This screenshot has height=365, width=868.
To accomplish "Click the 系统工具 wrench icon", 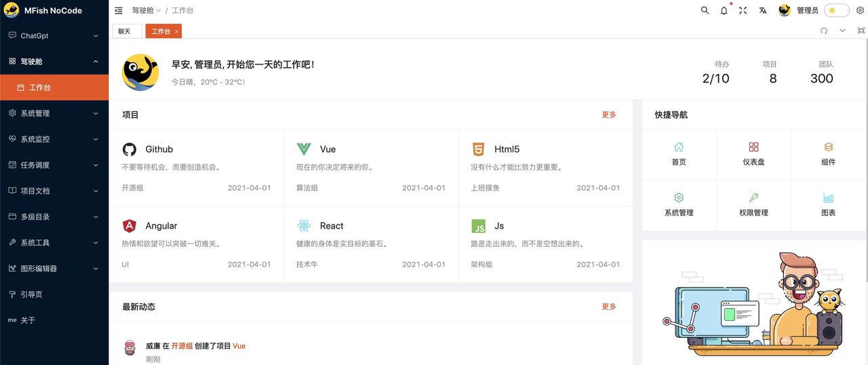I will pyautogui.click(x=12, y=242).
